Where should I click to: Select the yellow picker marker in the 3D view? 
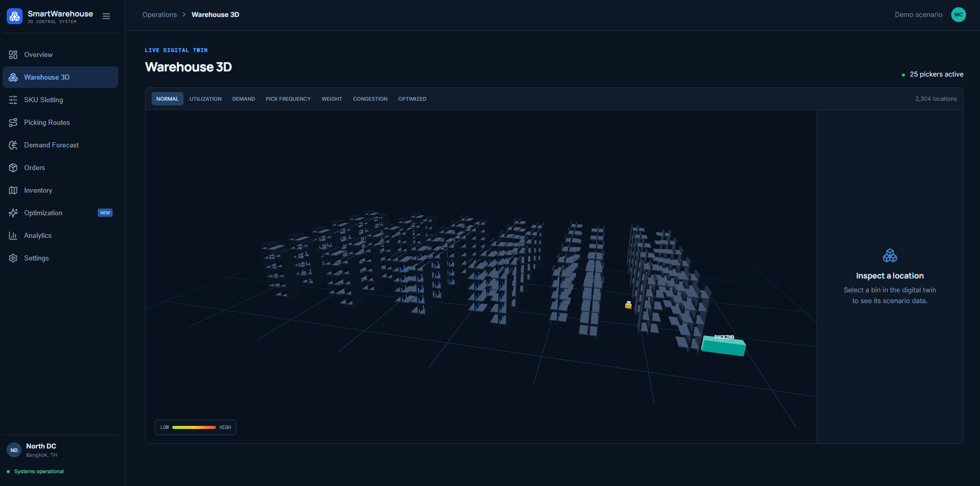click(x=628, y=305)
